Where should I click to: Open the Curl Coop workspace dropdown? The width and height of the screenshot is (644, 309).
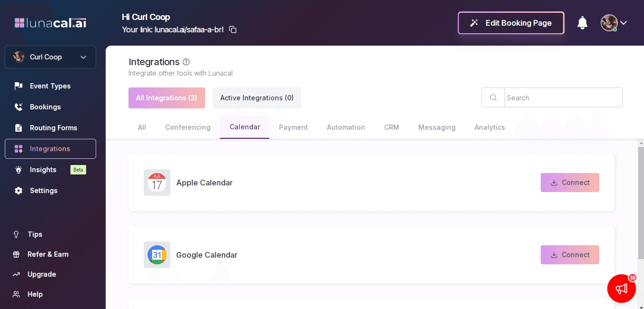pyautogui.click(x=50, y=57)
